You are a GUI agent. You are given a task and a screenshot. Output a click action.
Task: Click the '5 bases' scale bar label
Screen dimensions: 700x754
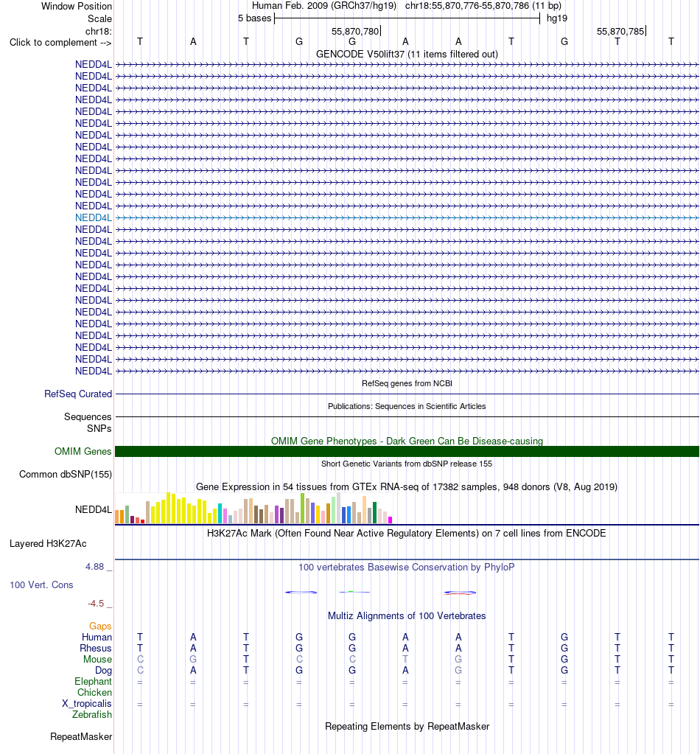[x=255, y=18]
